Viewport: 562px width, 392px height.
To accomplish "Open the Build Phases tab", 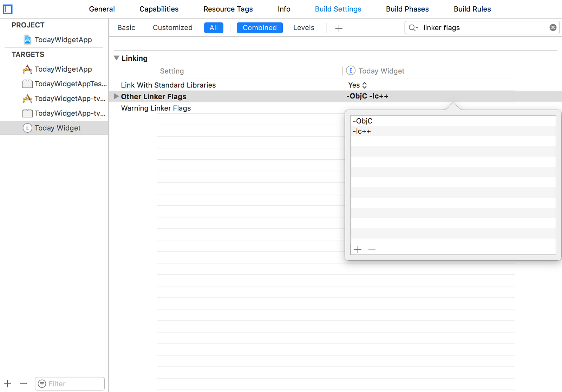I will tap(407, 9).
